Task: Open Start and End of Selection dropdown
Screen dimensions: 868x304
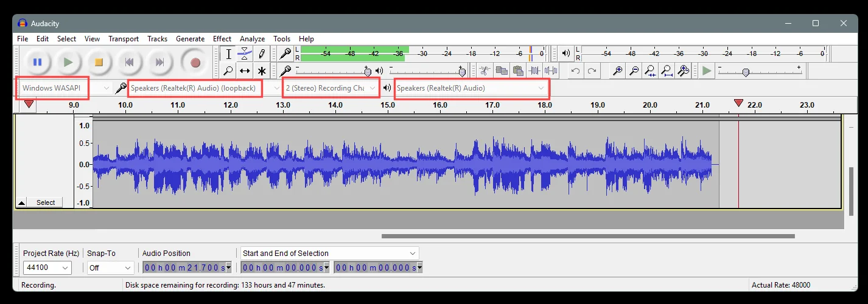Action: (329, 253)
